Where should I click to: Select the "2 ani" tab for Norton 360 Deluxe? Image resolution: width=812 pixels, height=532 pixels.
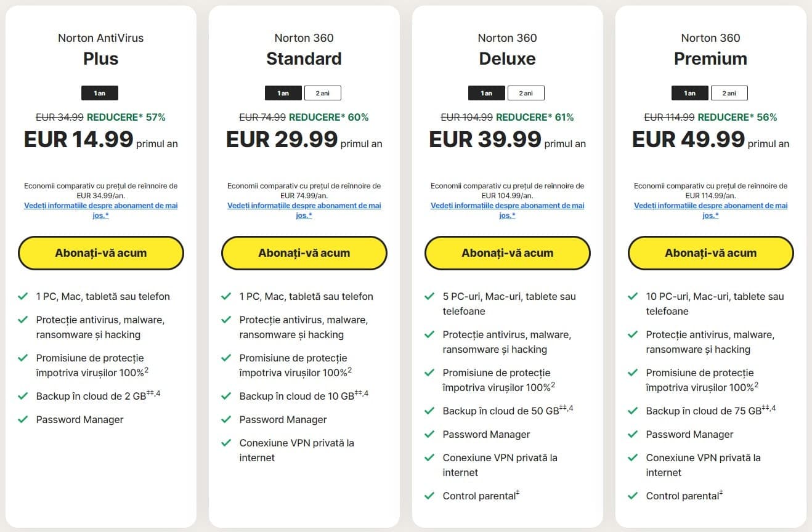coord(526,93)
